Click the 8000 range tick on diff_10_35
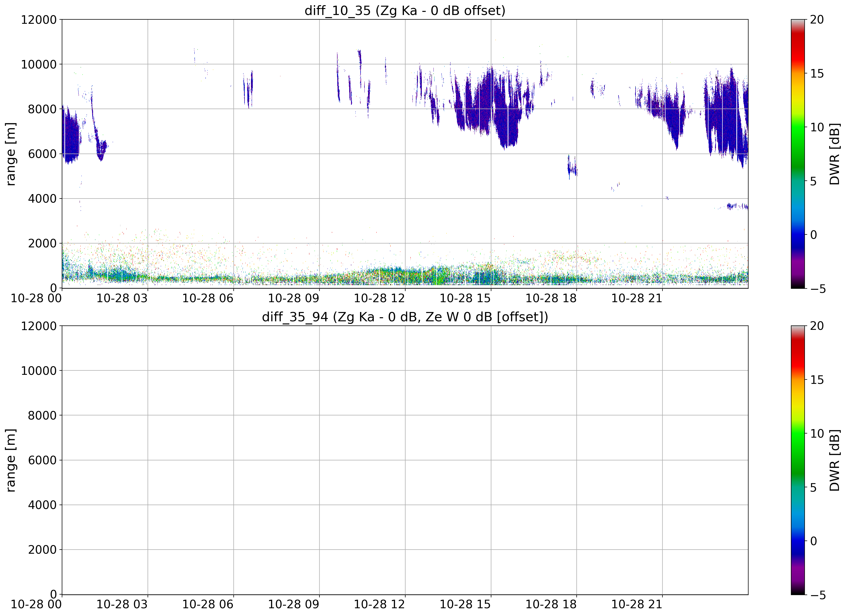 (x=42, y=109)
